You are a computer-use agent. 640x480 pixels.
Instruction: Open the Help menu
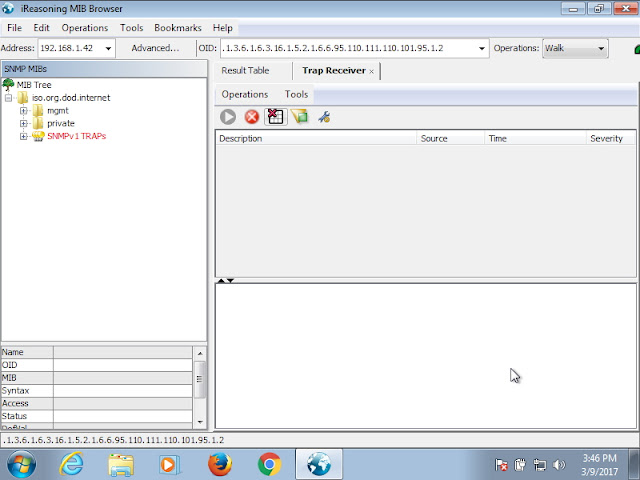222,28
